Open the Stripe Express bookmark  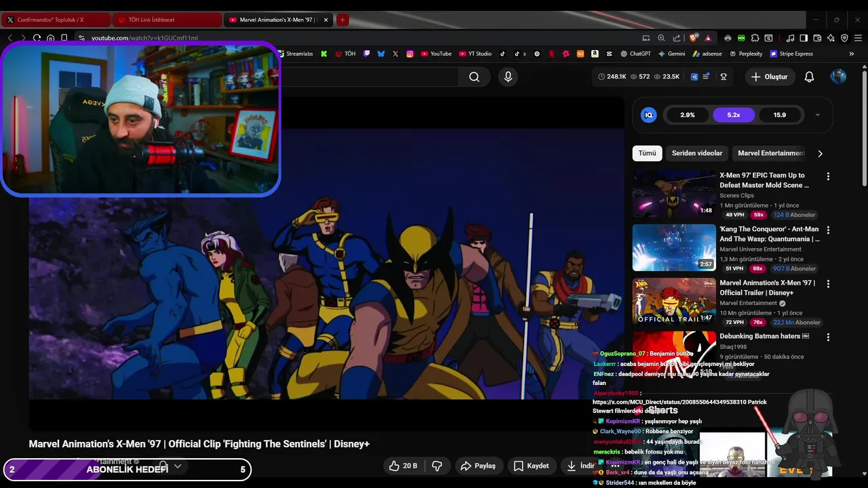[x=791, y=54]
